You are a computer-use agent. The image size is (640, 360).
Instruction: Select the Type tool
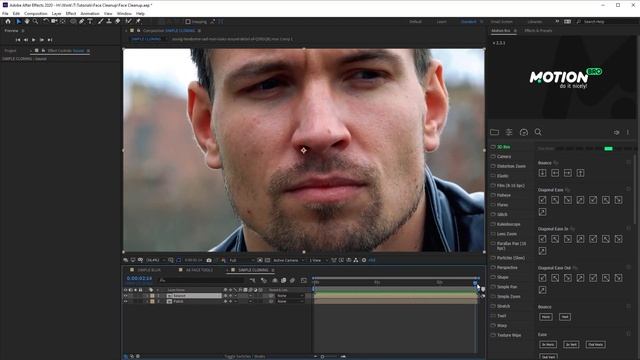pyautogui.click(x=90, y=21)
